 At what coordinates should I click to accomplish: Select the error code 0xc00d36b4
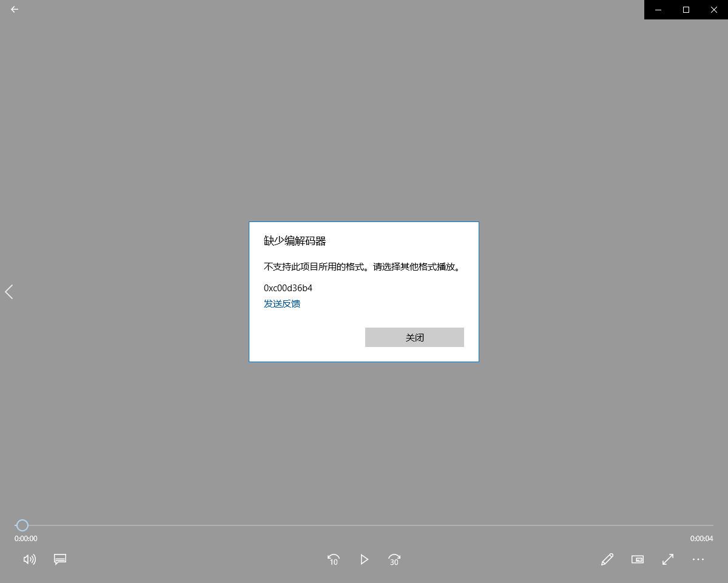pos(288,288)
